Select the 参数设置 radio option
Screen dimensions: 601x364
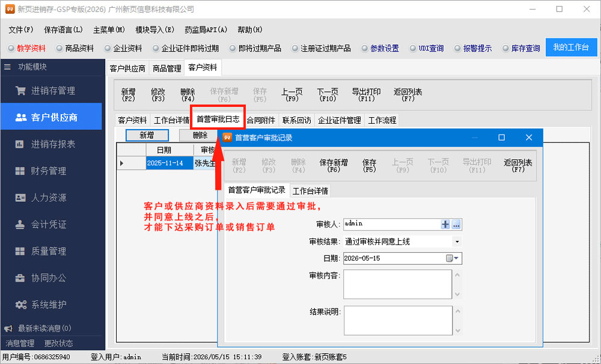365,48
